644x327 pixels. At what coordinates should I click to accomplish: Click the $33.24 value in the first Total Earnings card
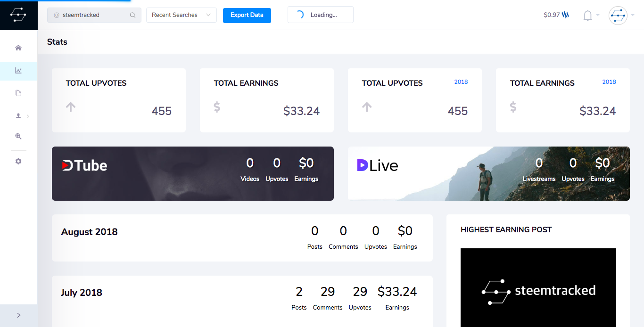coord(302,111)
